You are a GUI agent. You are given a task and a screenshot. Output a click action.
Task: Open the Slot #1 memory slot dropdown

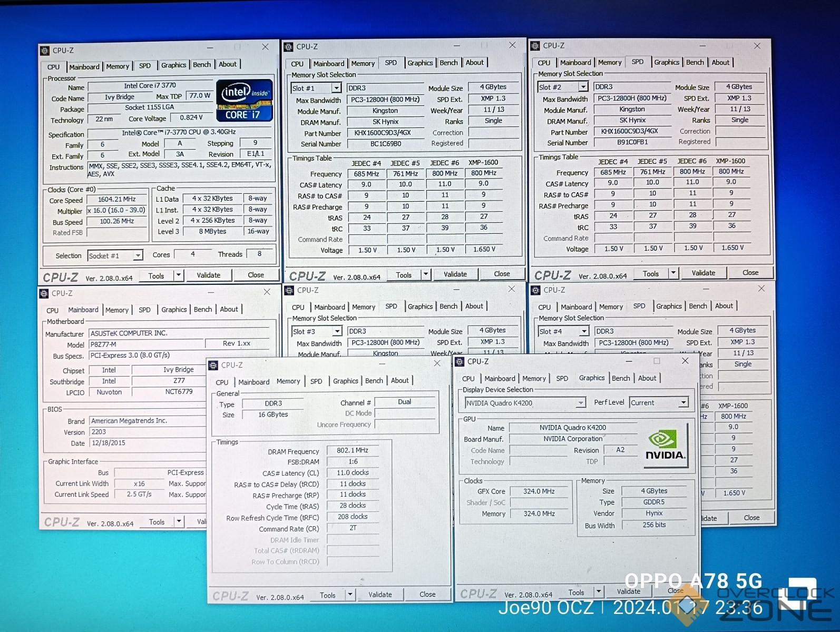(x=336, y=88)
